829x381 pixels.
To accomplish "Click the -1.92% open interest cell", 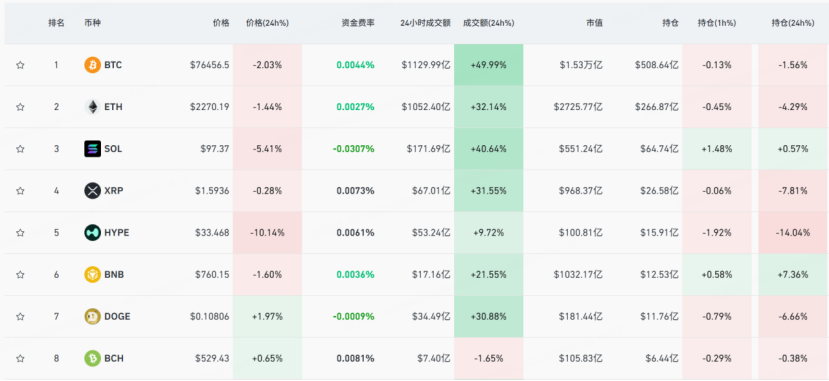I will [717, 233].
